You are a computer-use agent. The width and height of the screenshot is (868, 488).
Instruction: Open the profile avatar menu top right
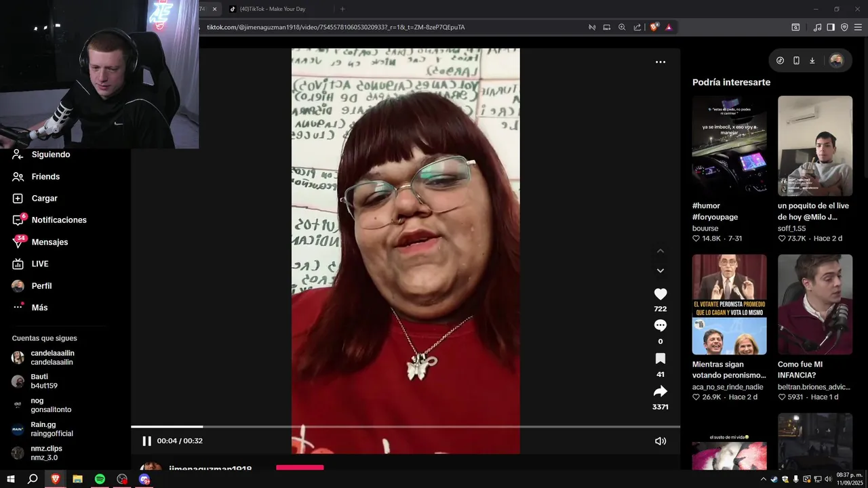point(836,60)
